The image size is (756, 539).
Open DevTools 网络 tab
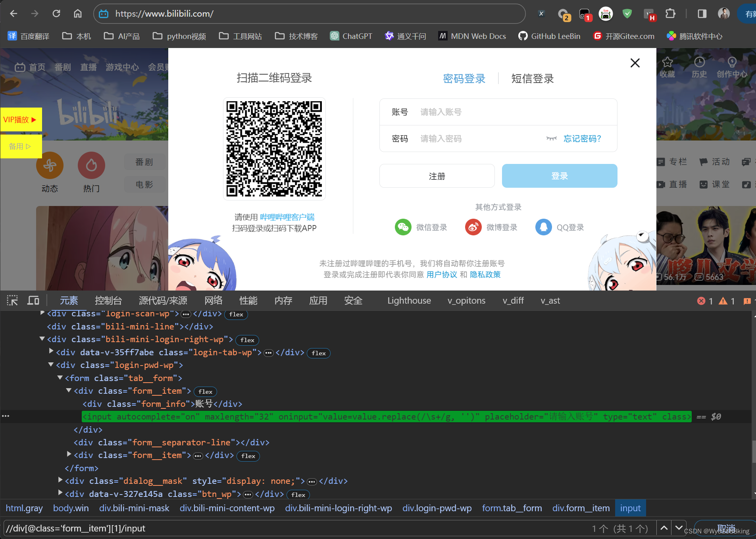point(214,301)
